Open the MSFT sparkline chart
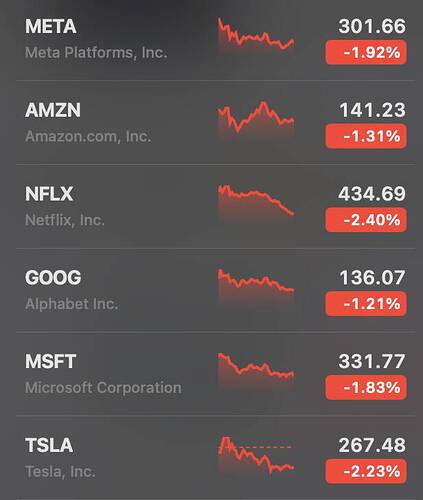423x500 pixels. [x=256, y=370]
